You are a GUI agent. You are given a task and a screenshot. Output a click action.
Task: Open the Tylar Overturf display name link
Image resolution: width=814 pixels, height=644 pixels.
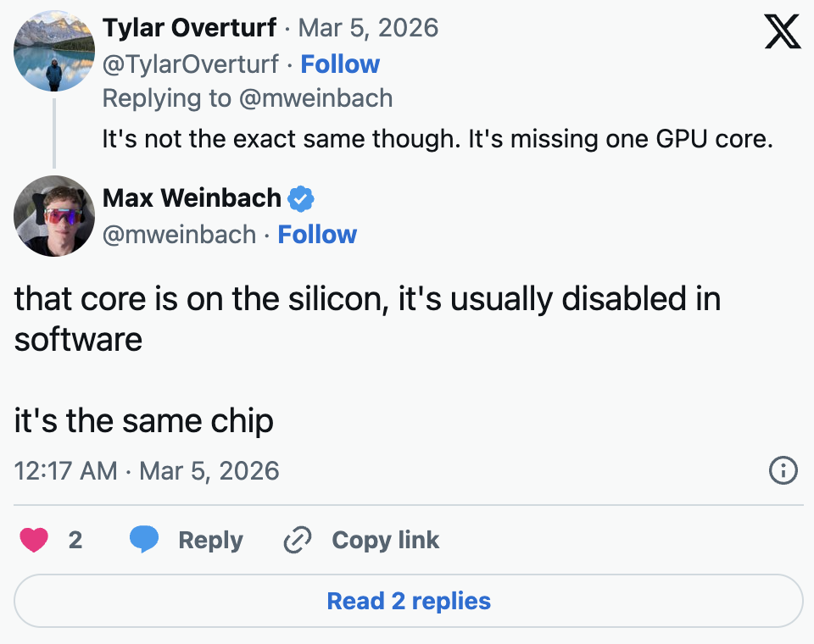(189, 28)
